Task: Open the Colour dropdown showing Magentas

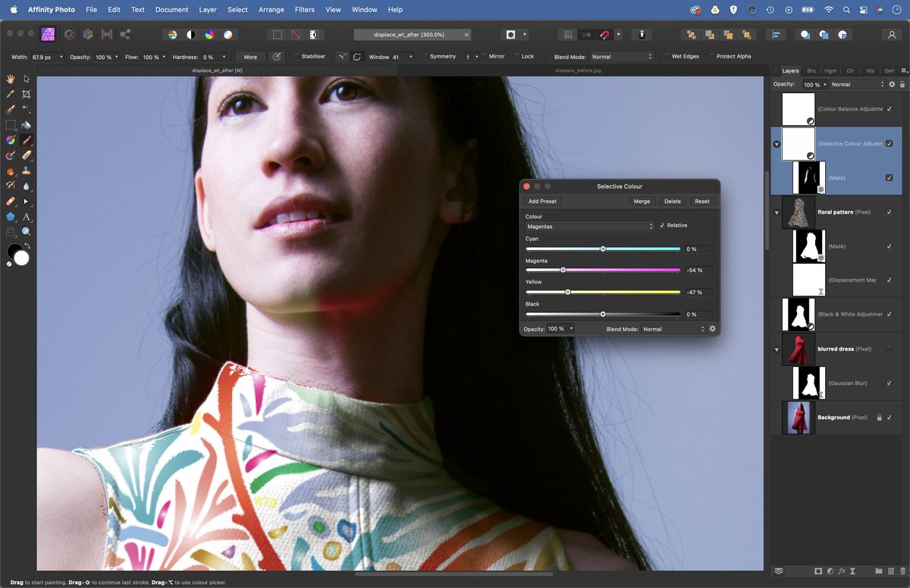Action: coord(590,226)
